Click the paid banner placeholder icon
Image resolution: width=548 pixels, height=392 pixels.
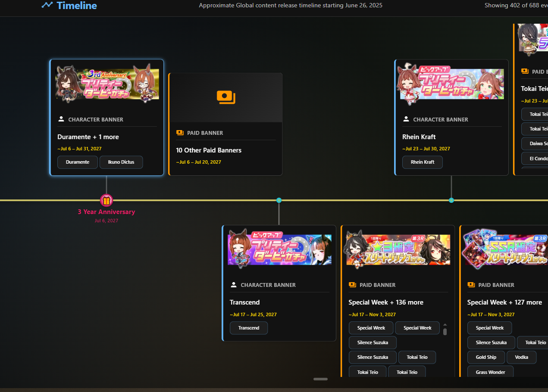pos(226,98)
